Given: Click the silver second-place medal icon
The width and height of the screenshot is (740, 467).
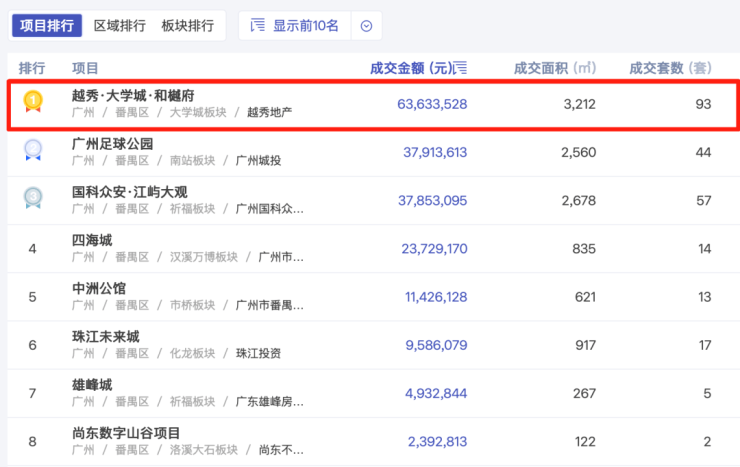Looking at the screenshot, I should point(33,150).
